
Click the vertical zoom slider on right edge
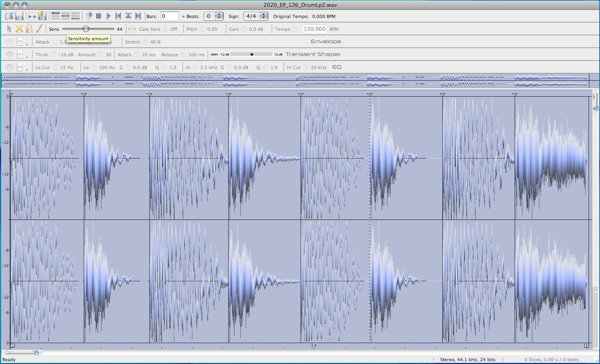tap(596, 108)
